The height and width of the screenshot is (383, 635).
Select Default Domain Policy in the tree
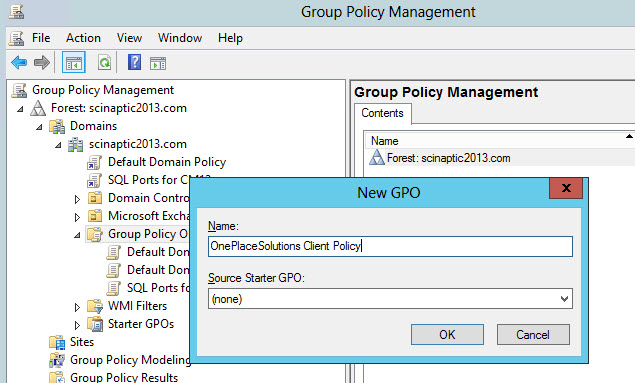point(167,162)
